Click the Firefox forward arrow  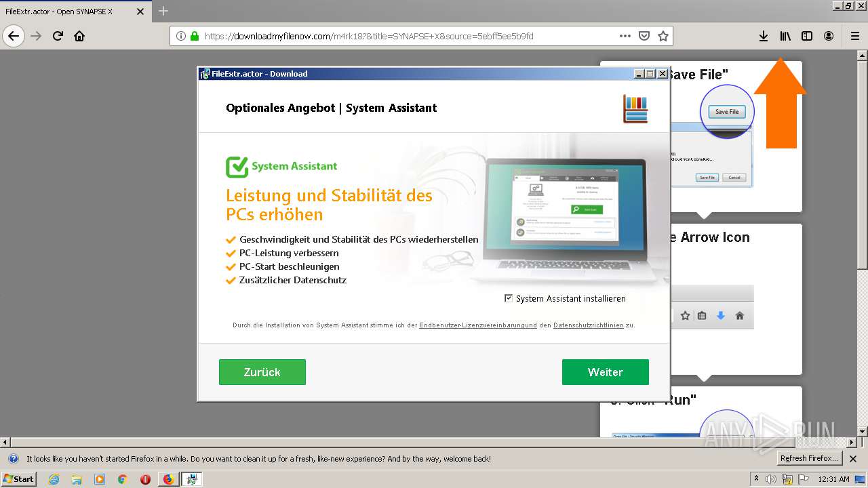point(36,36)
